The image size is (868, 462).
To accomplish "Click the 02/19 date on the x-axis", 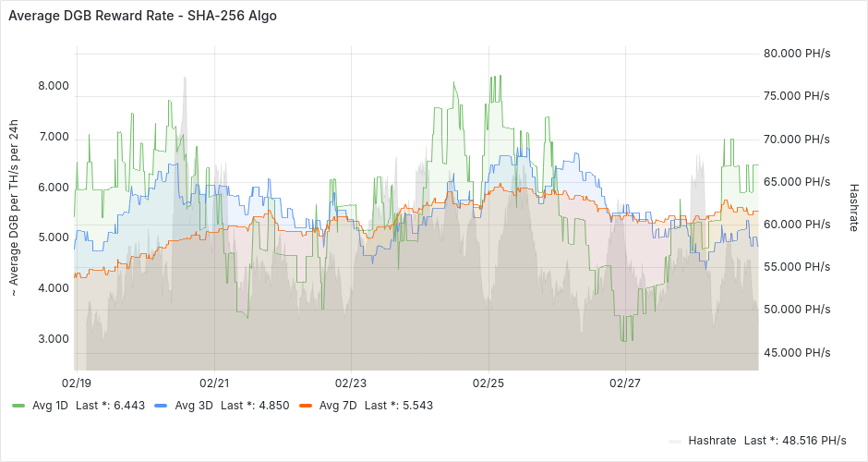I will 77,383.
